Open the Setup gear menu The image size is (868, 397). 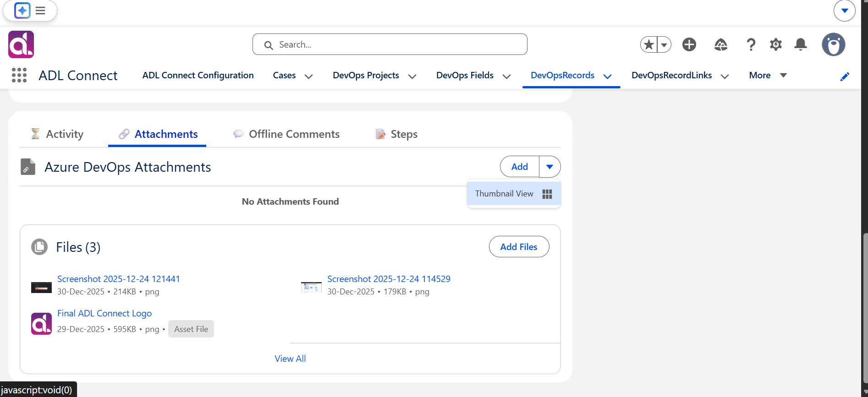coord(776,44)
